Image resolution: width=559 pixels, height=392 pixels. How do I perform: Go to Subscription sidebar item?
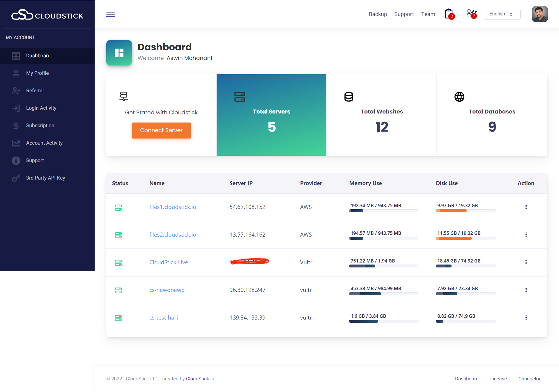click(x=40, y=125)
